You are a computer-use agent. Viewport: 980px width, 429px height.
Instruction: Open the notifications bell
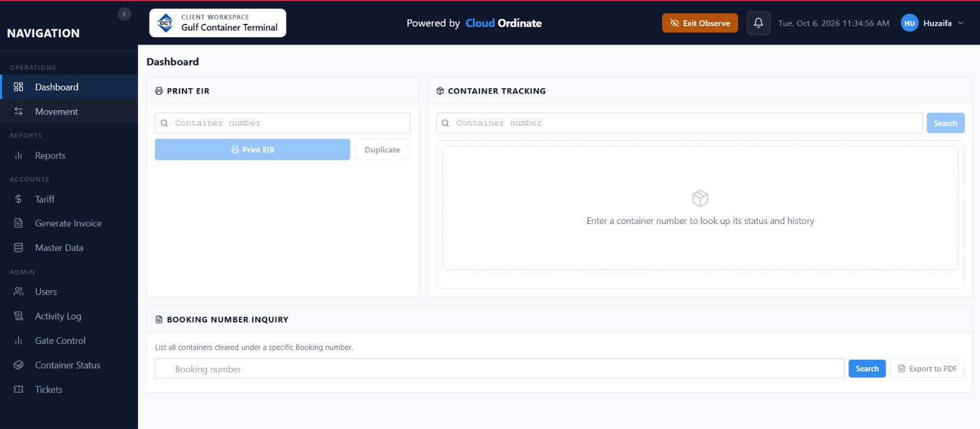(x=758, y=23)
